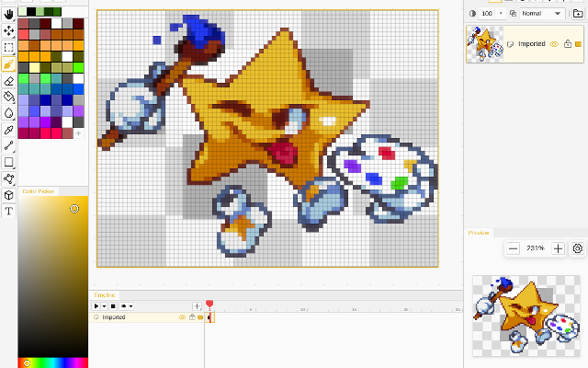Switch to the Color Picker tab
This screenshot has width=588, height=368.
(x=39, y=191)
